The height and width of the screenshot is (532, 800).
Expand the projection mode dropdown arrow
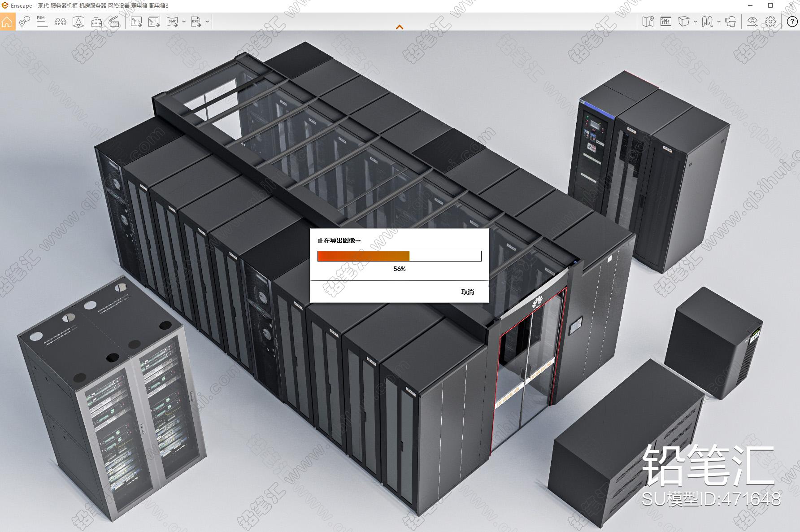tap(696, 22)
